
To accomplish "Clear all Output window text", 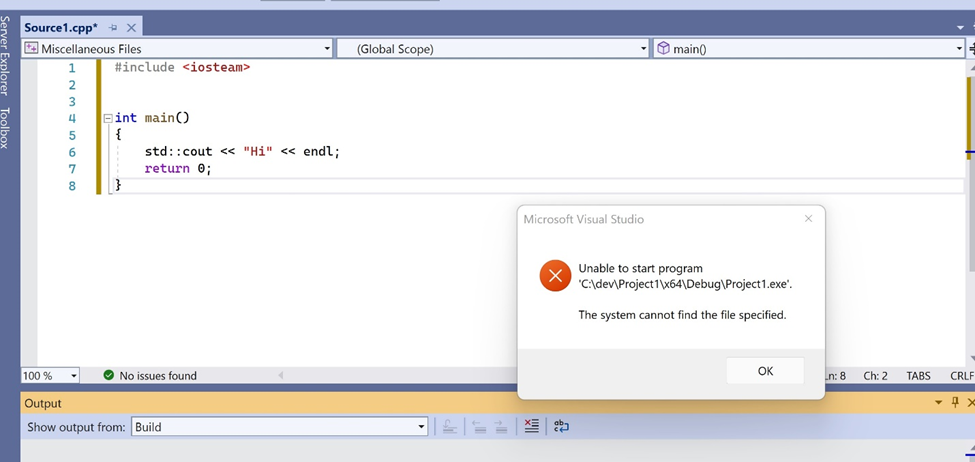I will pyautogui.click(x=532, y=427).
